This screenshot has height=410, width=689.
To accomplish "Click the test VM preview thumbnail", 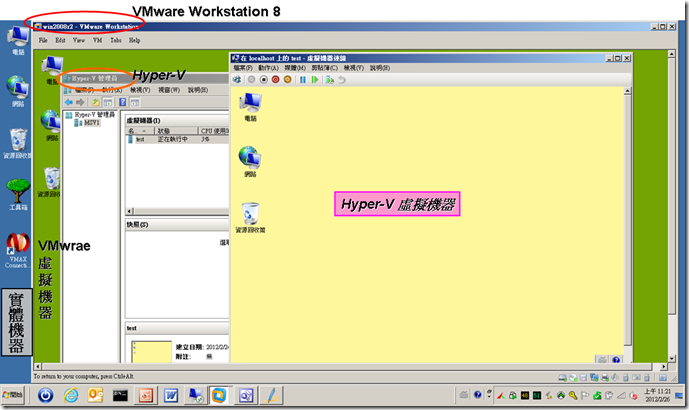I will tap(152, 352).
